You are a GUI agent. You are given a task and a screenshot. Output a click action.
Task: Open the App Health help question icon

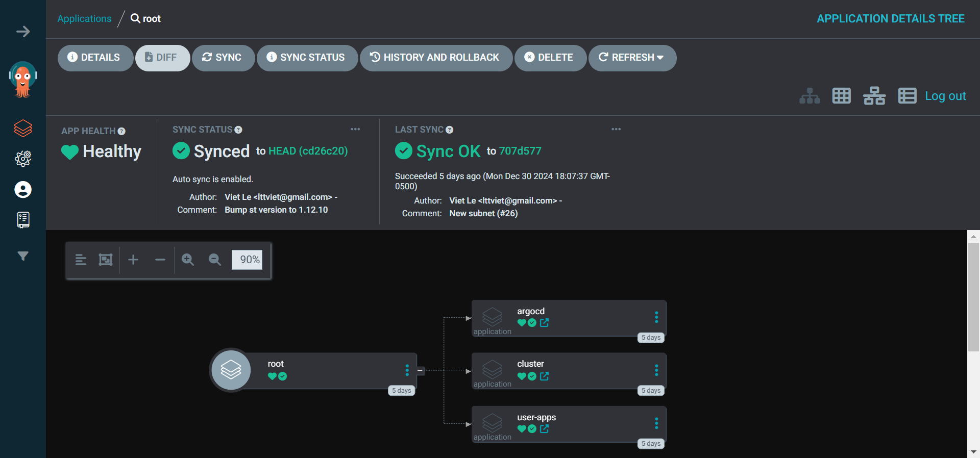121,131
